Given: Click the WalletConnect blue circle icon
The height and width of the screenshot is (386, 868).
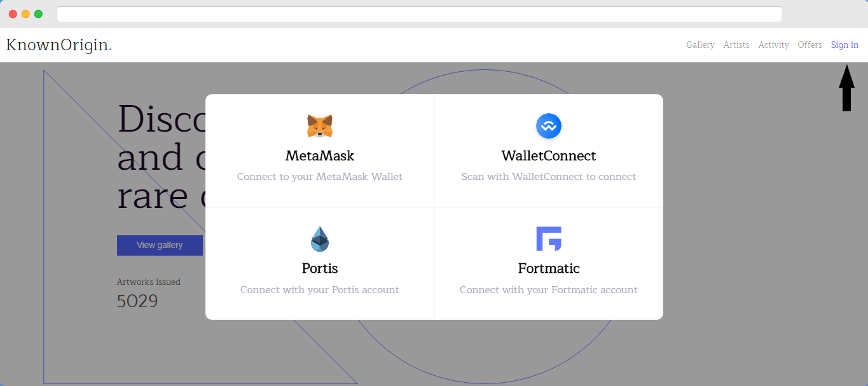Looking at the screenshot, I should [x=548, y=126].
